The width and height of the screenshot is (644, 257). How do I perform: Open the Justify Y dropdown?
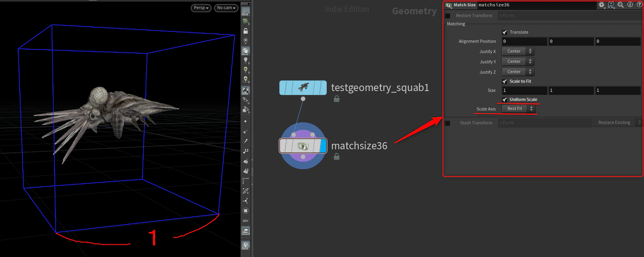(x=518, y=61)
